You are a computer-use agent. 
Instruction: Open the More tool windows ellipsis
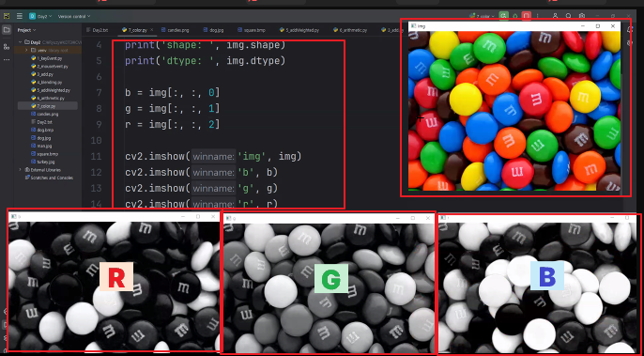pos(7,59)
